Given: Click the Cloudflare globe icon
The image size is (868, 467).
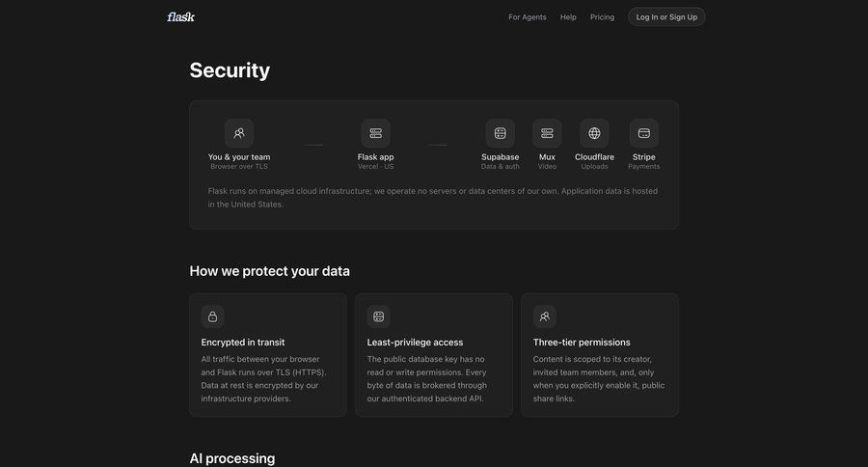Looking at the screenshot, I should (x=594, y=133).
